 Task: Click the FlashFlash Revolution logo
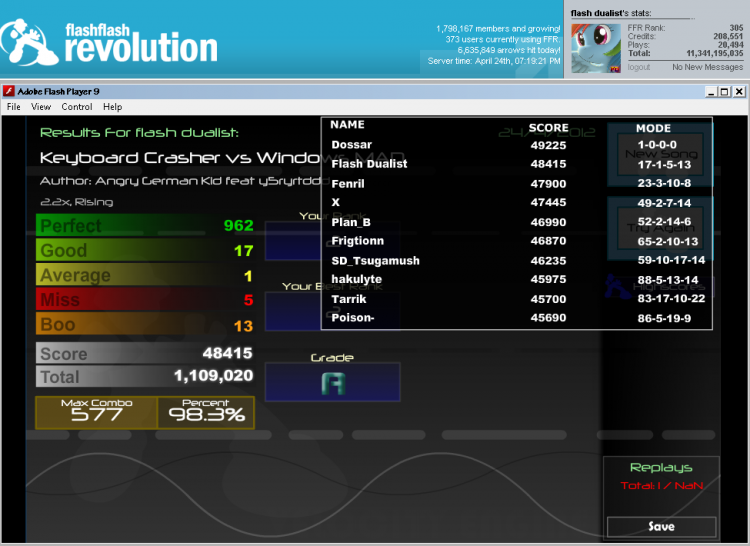pyautogui.click(x=109, y=42)
